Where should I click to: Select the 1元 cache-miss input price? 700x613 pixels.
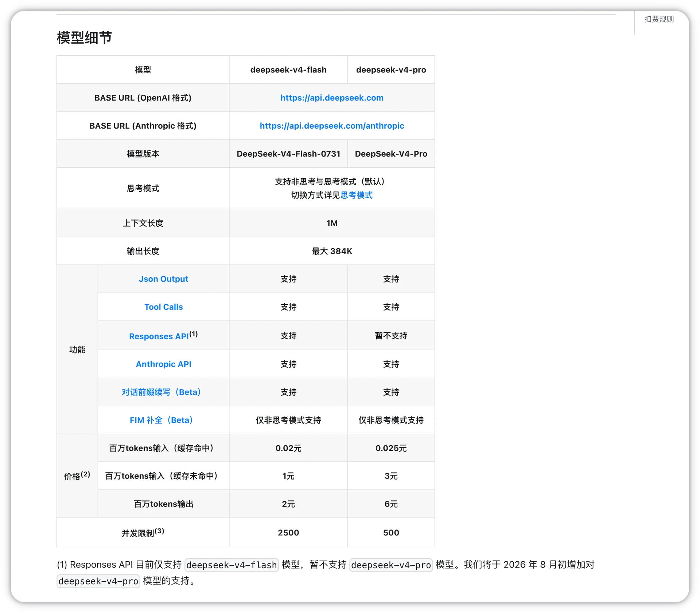(288, 476)
